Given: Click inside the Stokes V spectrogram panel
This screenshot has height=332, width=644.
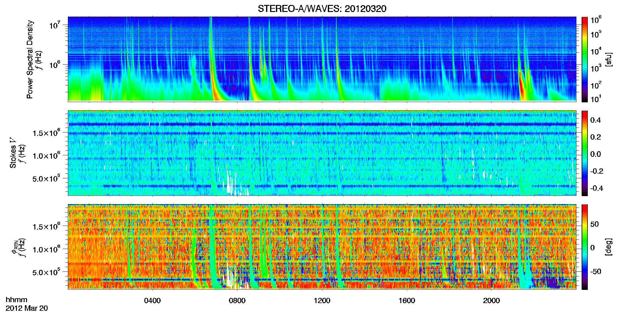Looking at the screenshot, I should 322,153.
